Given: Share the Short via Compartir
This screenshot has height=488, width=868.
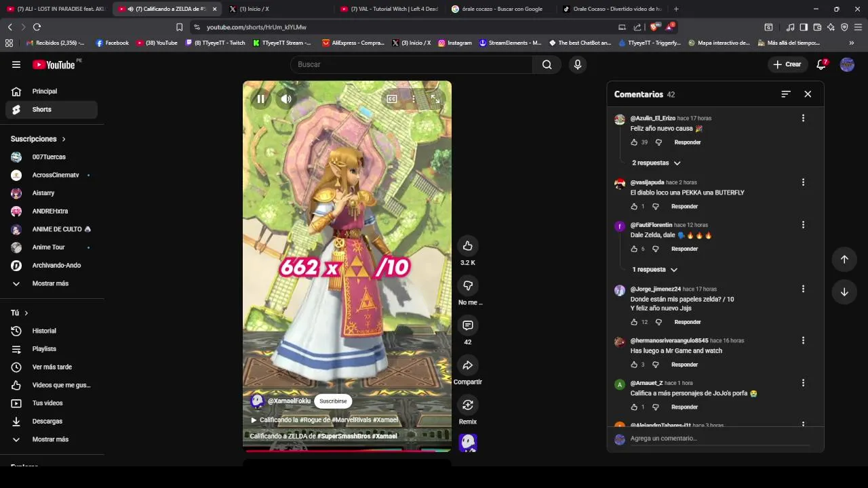Looking at the screenshot, I should tap(467, 365).
